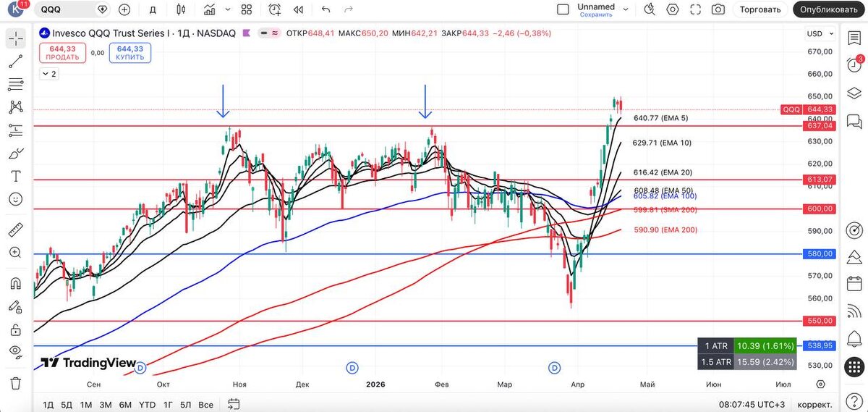Toggle lock all drawings
This screenshot has width=868, height=412.
15,329
